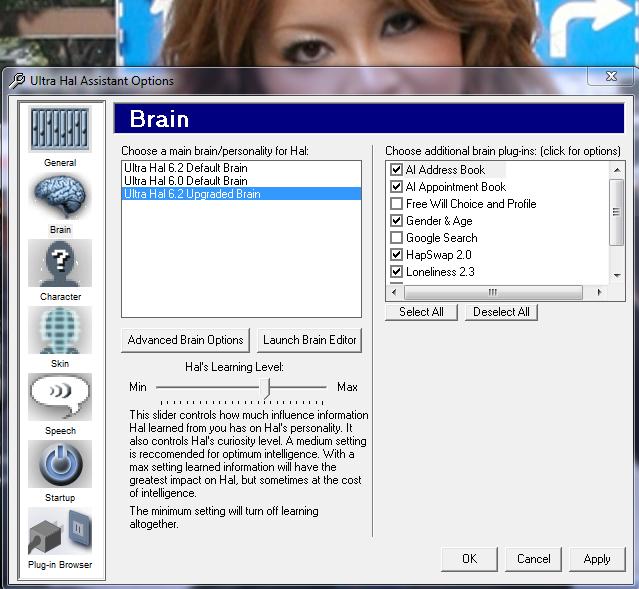Enable Free Will Choice and Profile
This screenshot has height=589, width=639.
click(x=396, y=203)
